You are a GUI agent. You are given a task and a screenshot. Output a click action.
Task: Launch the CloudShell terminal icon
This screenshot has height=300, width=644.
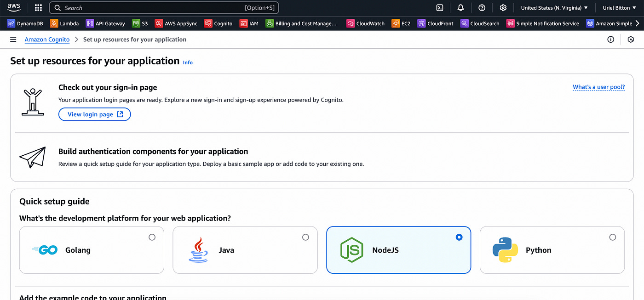tap(440, 8)
